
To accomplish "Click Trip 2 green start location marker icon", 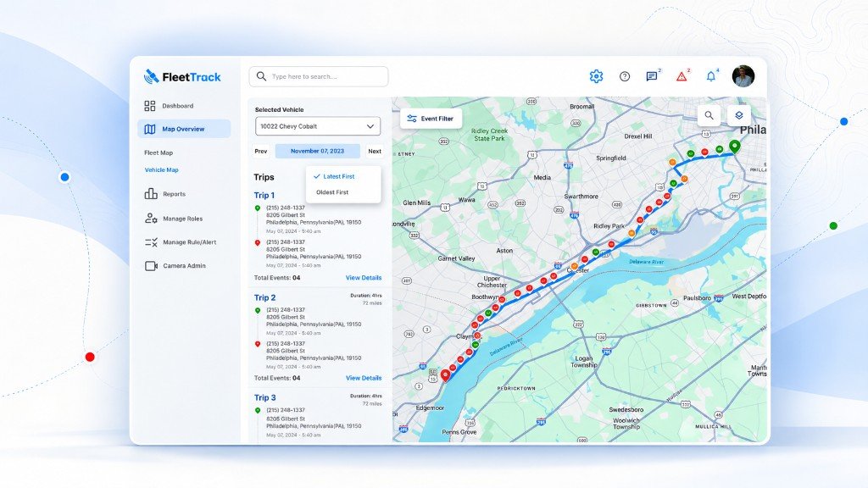I will (258, 310).
